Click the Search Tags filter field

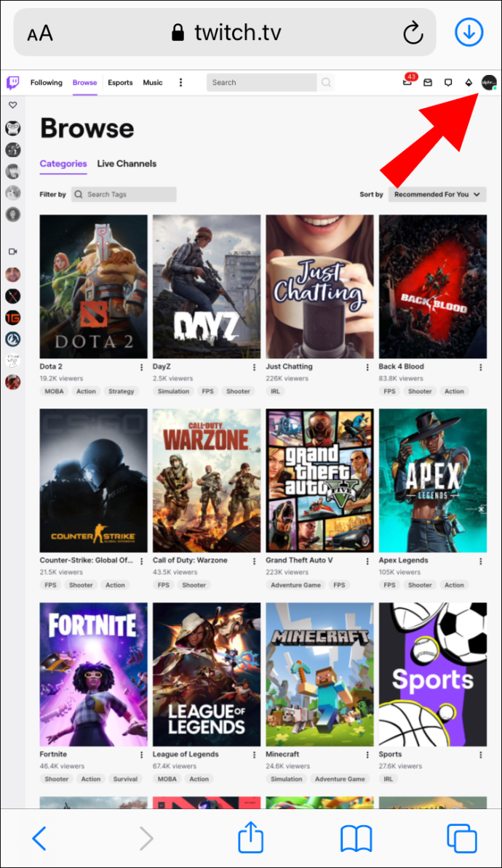124,194
